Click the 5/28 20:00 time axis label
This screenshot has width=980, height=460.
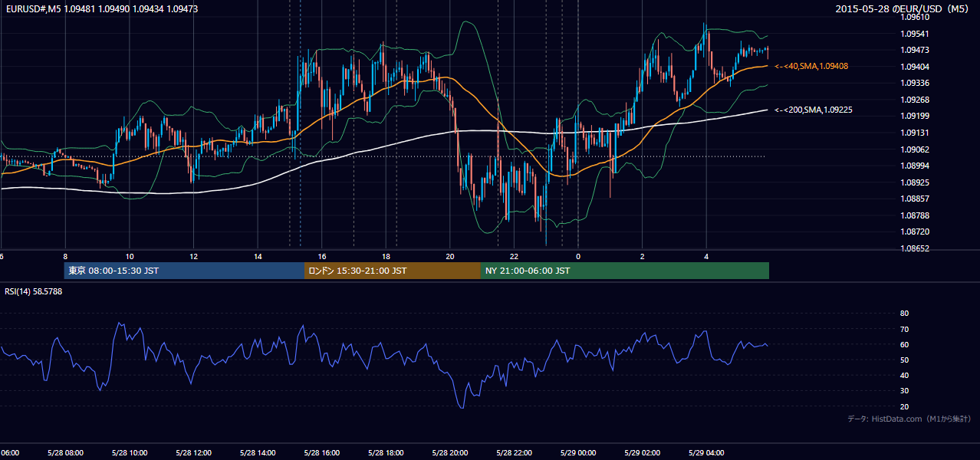click(450, 453)
